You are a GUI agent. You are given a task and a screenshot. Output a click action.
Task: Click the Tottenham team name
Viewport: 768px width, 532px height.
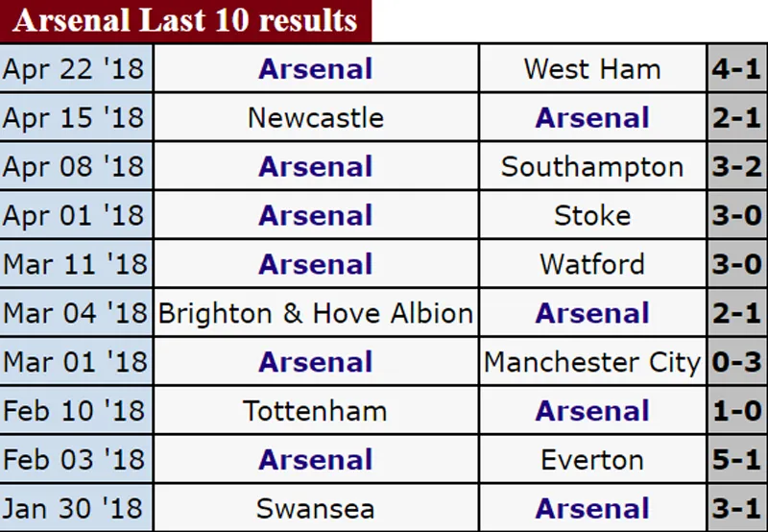pyautogui.click(x=316, y=411)
